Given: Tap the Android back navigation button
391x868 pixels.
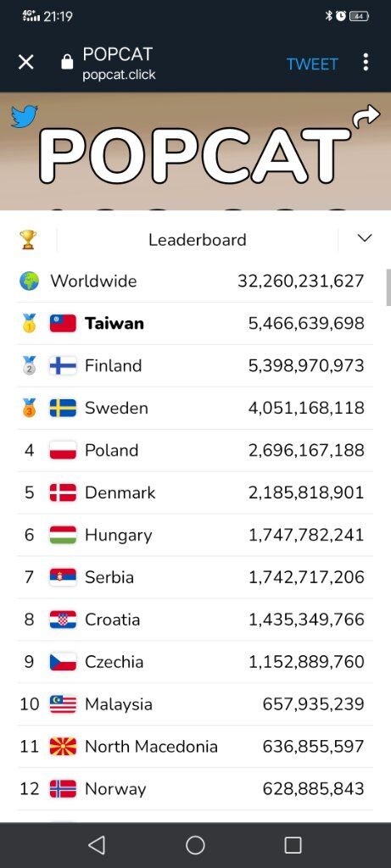Looking at the screenshot, I should 97,845.
